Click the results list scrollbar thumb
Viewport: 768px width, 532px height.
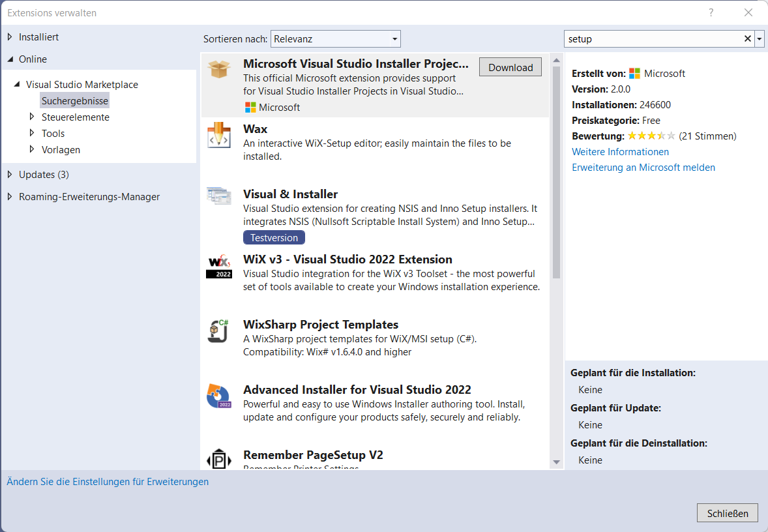(556, 172)
